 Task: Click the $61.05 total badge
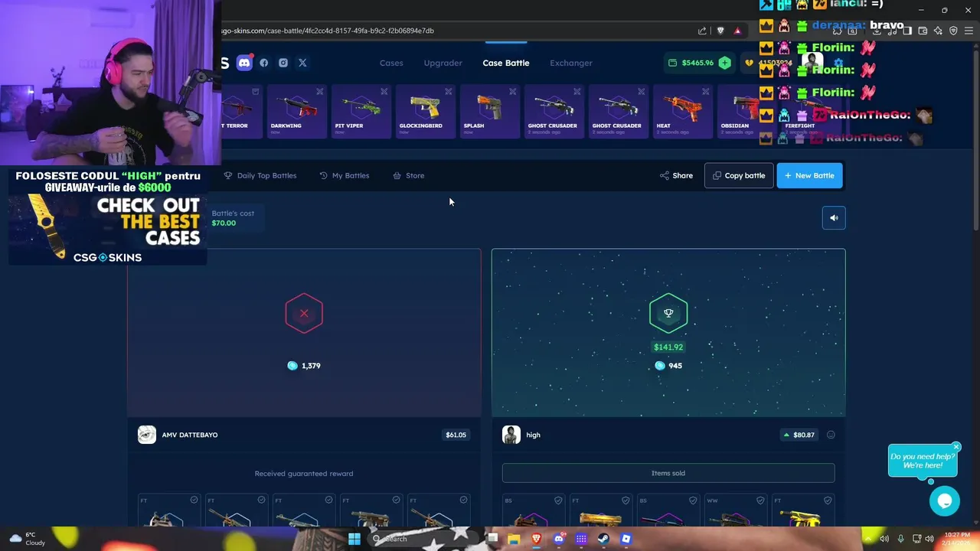click(x=456, y=435)
